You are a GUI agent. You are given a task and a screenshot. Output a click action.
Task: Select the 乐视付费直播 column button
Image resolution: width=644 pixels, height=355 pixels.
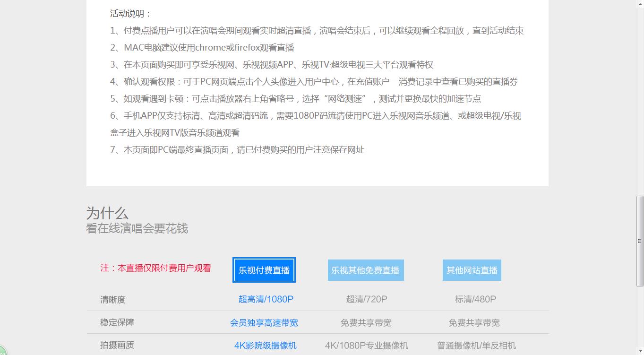tap(264, 270)
